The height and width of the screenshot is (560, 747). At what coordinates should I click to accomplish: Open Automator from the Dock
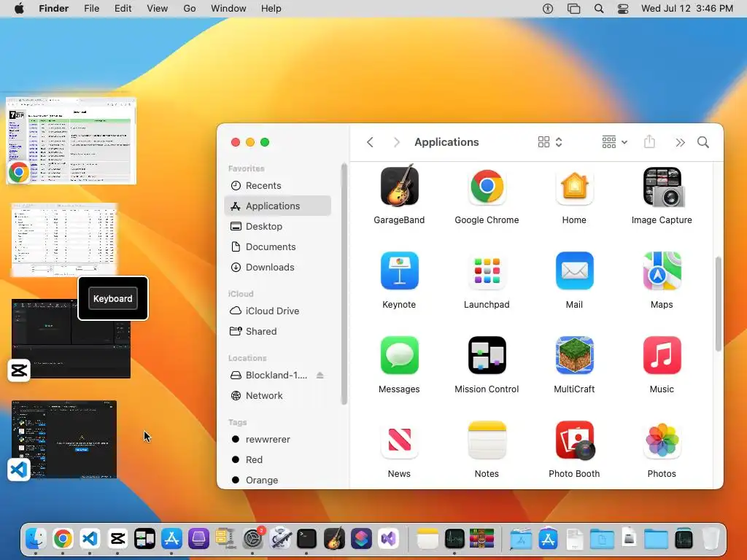[x=280, y=539]
